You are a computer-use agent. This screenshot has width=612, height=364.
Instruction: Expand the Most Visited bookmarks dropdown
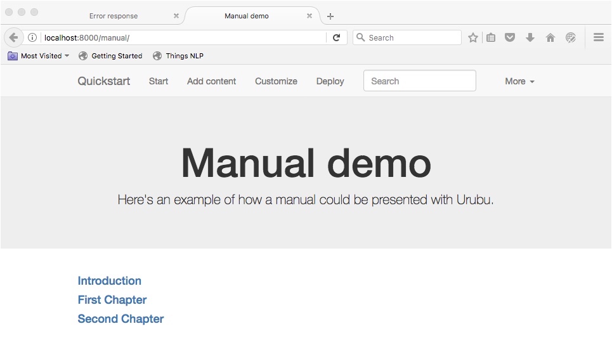(67, 56)
